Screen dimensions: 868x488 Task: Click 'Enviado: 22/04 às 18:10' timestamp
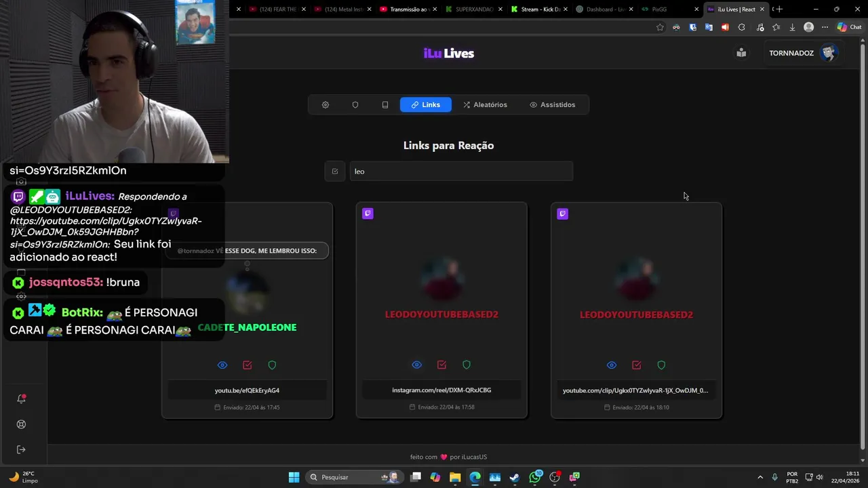point(636,407)
